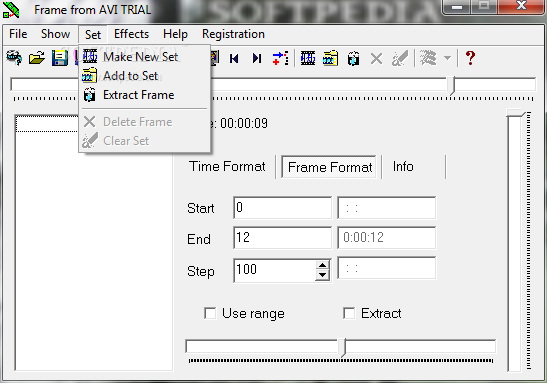Click the greyed effects toolbar icon

pos(428,58)
